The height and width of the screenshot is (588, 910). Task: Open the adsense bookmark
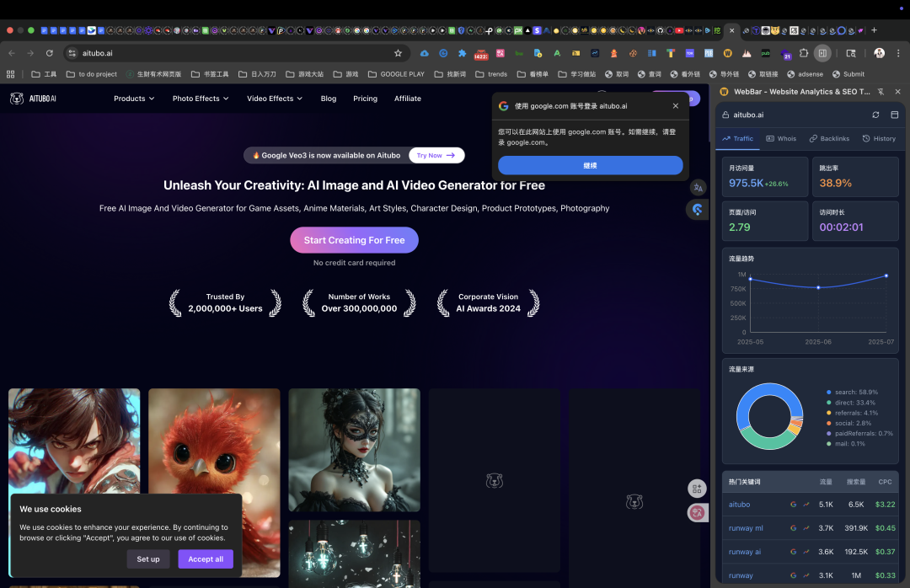click(x=805, y=74)
